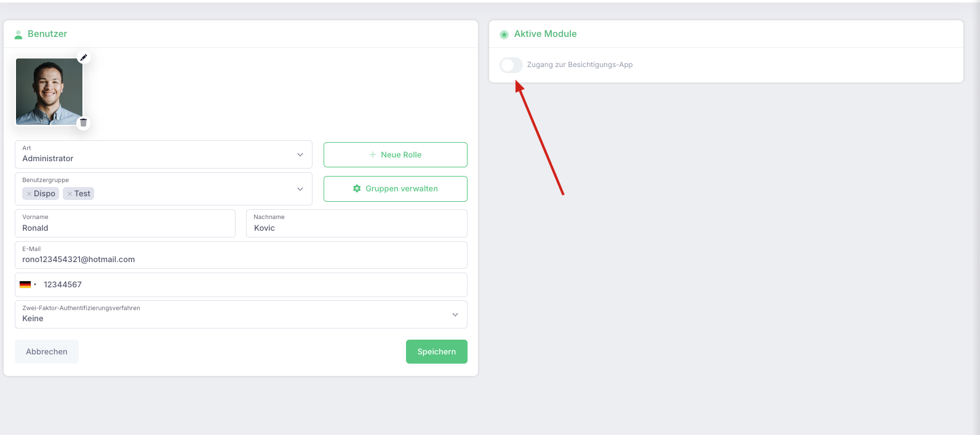Click the Aktive Module star icon
The width and height of the screenshot is (980, 435).
click(x=504, y=34)
